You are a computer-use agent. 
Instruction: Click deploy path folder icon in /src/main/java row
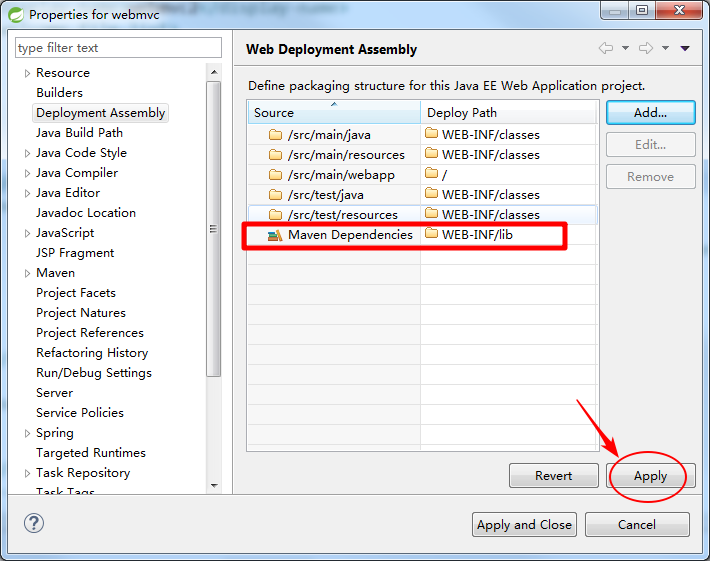coord(432,134)
